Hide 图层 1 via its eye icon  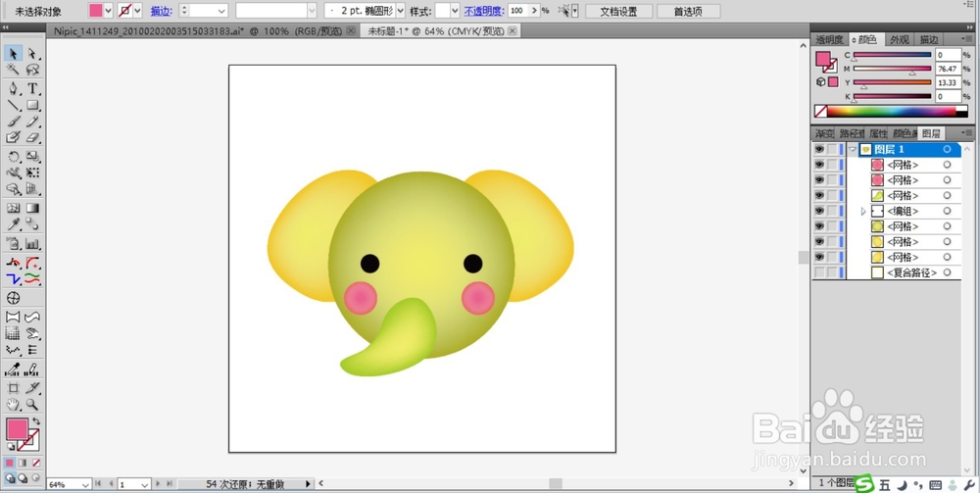point(818,149)
